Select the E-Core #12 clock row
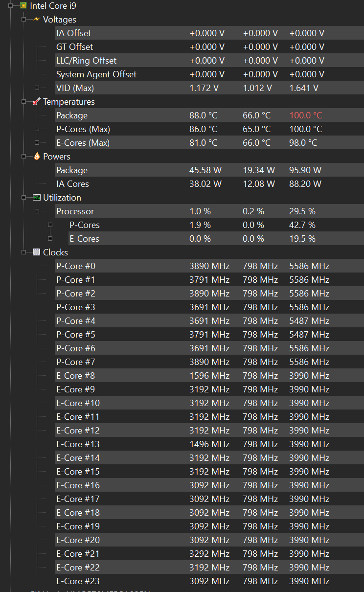Viewport: 364px width, 592px height. pyautogui.click(x=209, y=431)
